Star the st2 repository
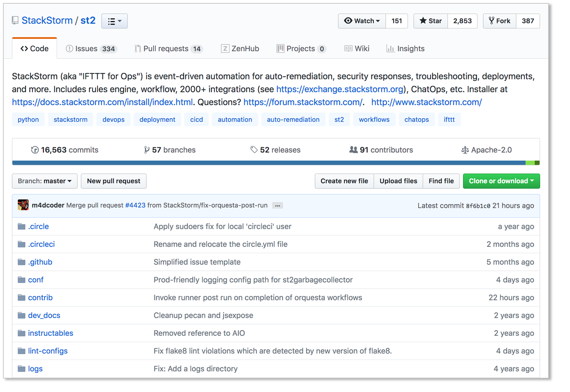 tap(431, 21)
